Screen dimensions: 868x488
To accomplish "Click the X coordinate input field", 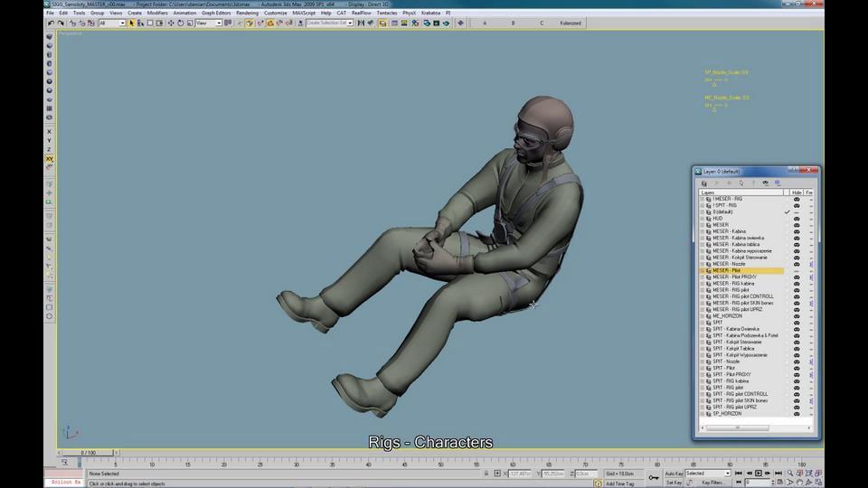I will (520, 474).
